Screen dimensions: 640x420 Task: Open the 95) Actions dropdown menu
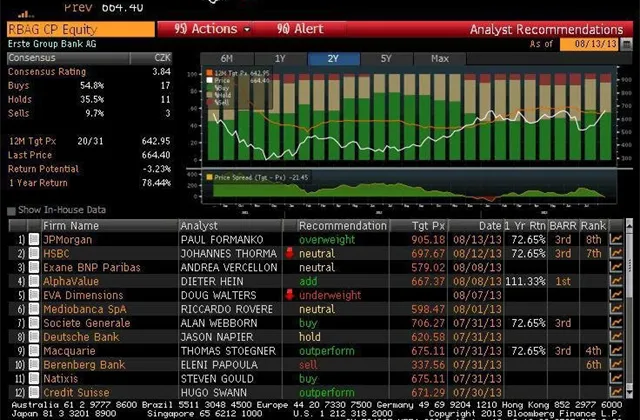pos(212,29)
